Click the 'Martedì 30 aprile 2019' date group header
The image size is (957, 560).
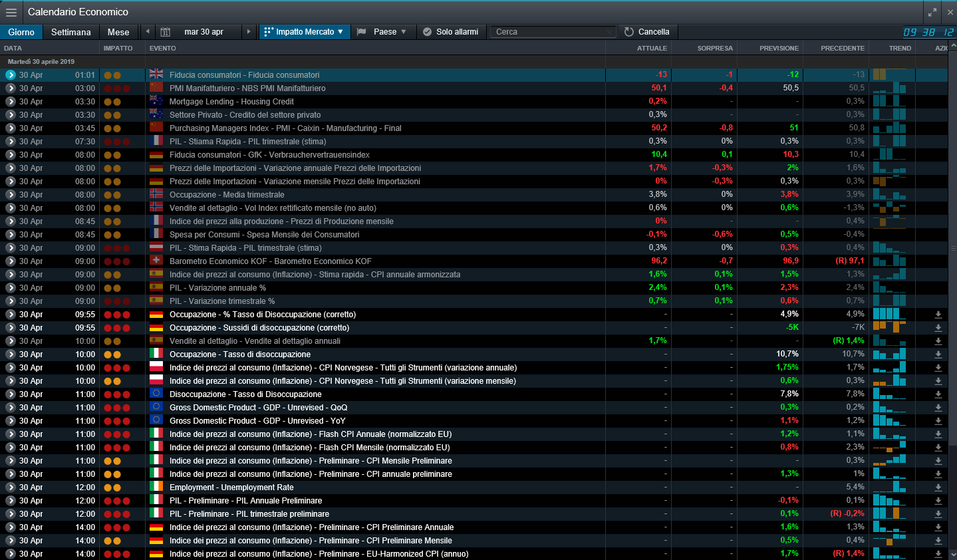[x=41, y=62]
